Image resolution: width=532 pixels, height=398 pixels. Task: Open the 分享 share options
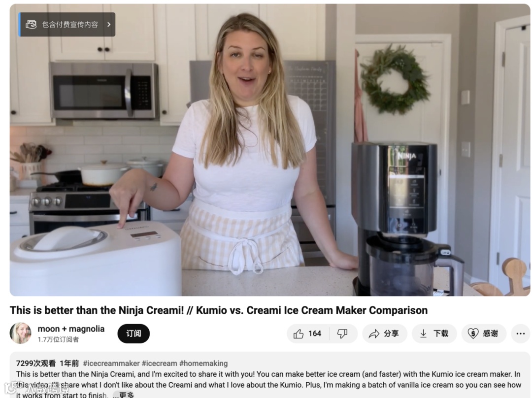coord(384,334)
